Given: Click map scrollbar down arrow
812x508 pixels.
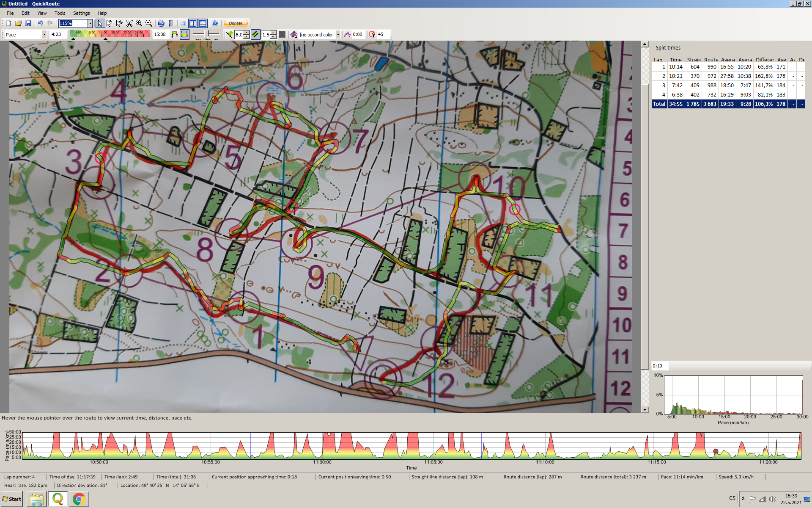Looking at the screenshot, I should tap(645, 409).
